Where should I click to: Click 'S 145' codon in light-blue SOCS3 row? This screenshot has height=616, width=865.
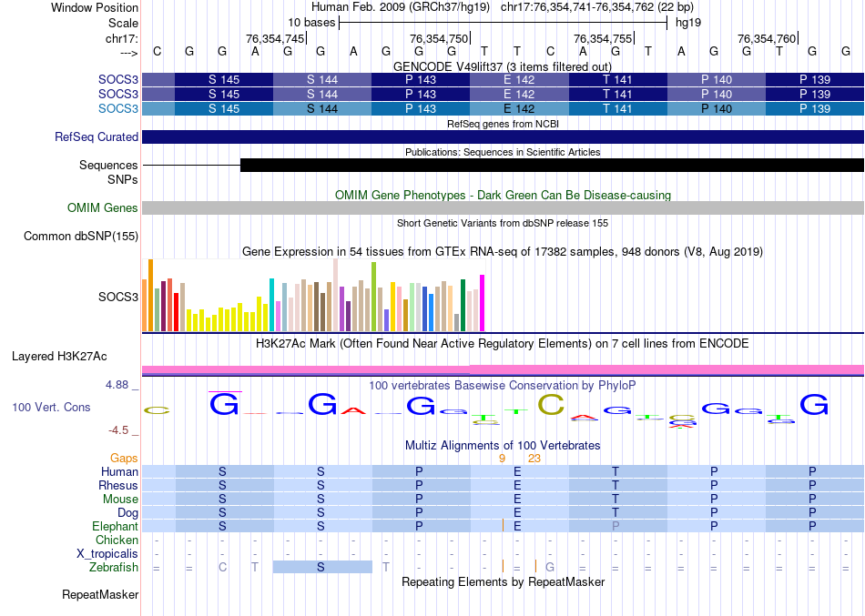[x=224, y=108]
